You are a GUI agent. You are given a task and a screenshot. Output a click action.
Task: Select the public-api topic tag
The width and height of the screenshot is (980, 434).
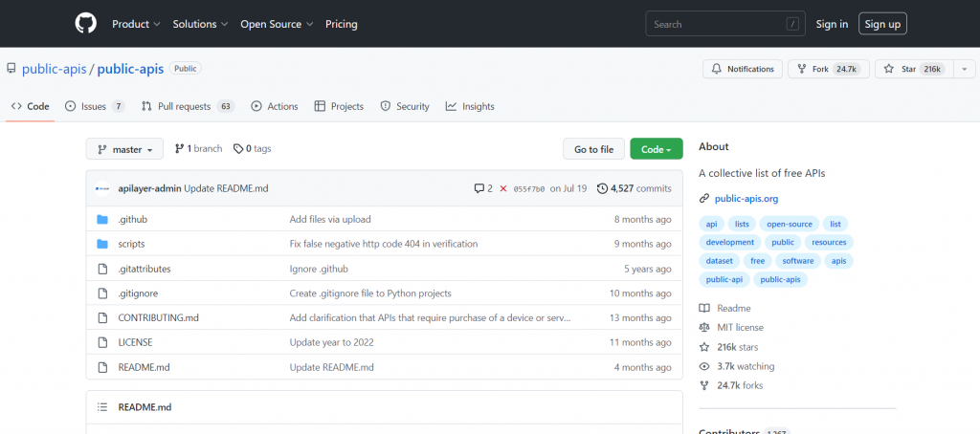[x=724, y=280]
